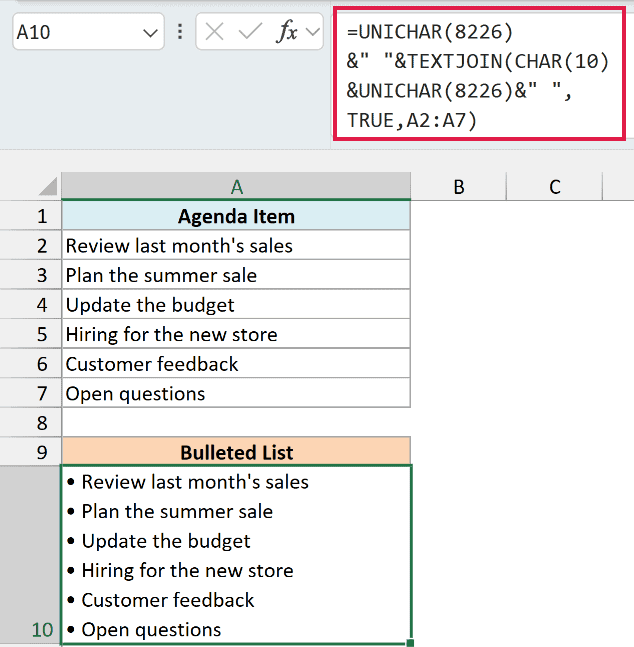Select cell 'Review last month's sales' in row 2
The width and height of the screenshot is (634, 647).
point(236,246)
